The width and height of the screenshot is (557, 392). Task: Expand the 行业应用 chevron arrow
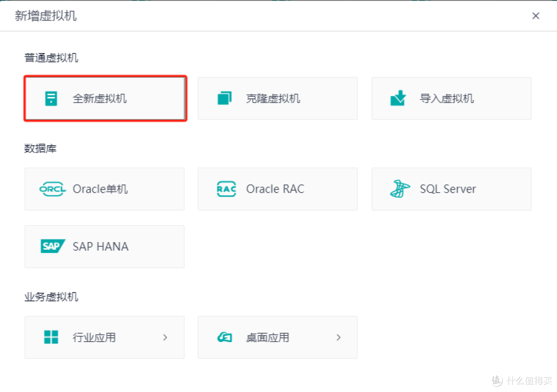(x=165, y=337)
